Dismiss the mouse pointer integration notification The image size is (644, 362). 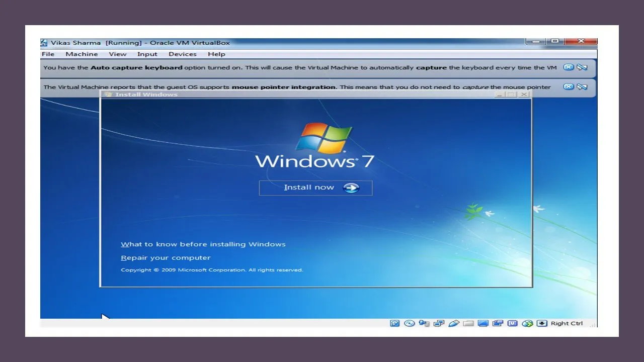tap(569, 86)
